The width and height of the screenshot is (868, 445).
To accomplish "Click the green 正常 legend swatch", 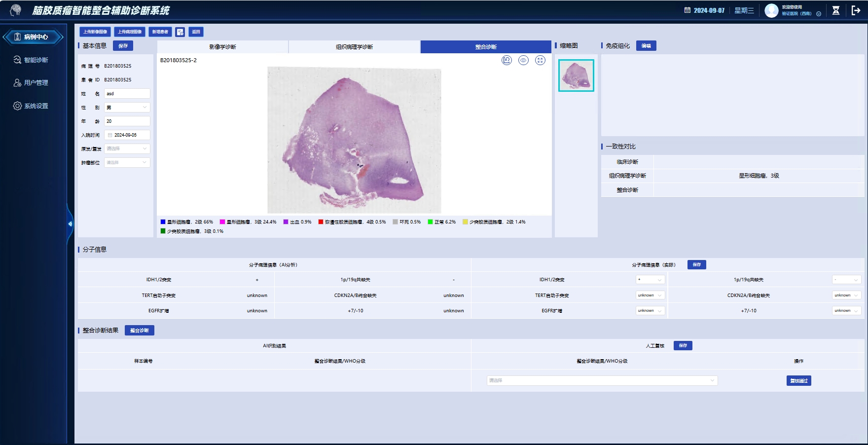I will (430, 222).
